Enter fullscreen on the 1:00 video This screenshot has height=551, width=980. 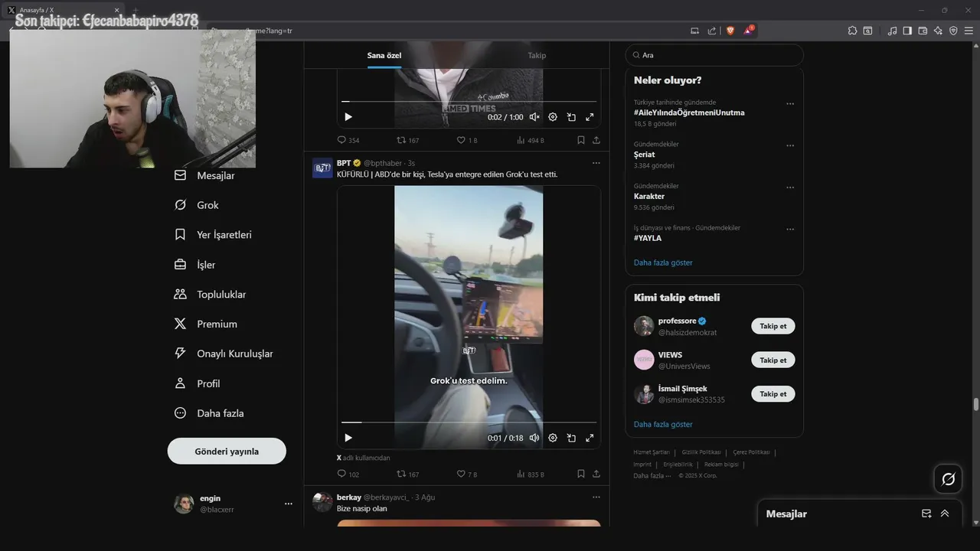tap(590, 117)
